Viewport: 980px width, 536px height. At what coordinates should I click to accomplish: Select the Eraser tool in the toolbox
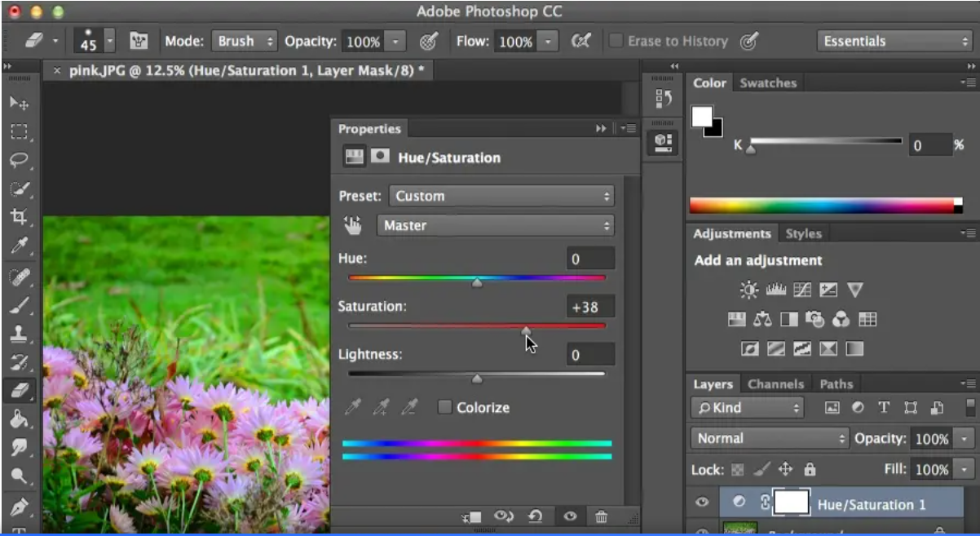tap(19, 392)
